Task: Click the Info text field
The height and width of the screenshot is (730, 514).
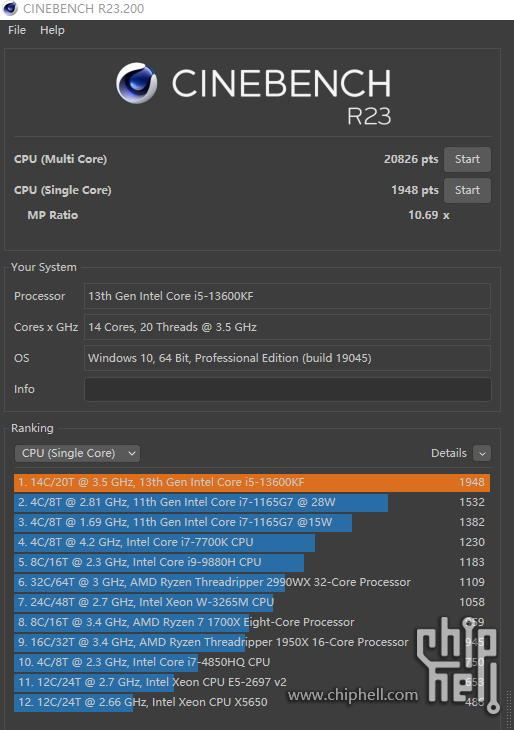Action: [x=287, y=389]
